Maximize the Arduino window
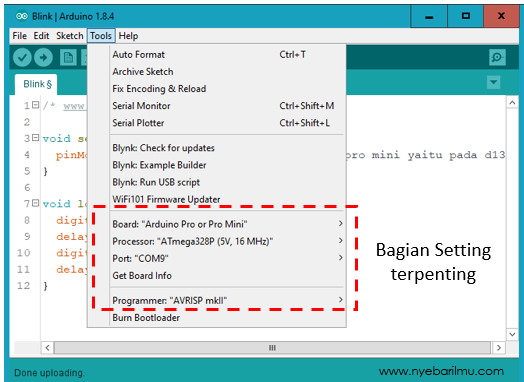This screenshot has width=524, height=382. [x=466, y=16]
